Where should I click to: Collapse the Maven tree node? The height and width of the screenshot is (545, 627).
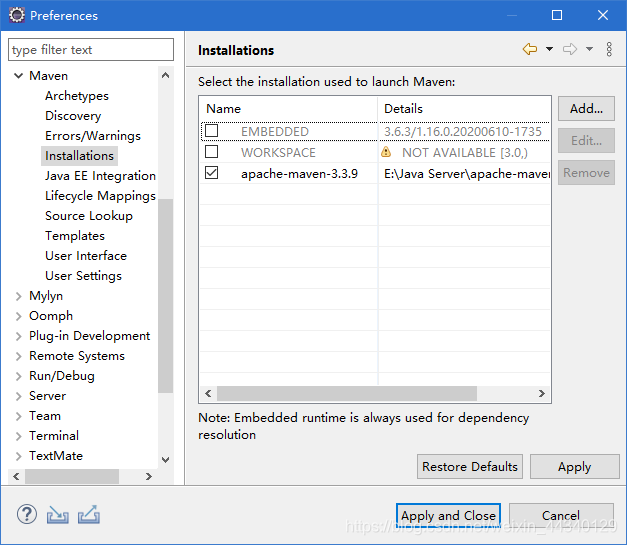(18, 76)
